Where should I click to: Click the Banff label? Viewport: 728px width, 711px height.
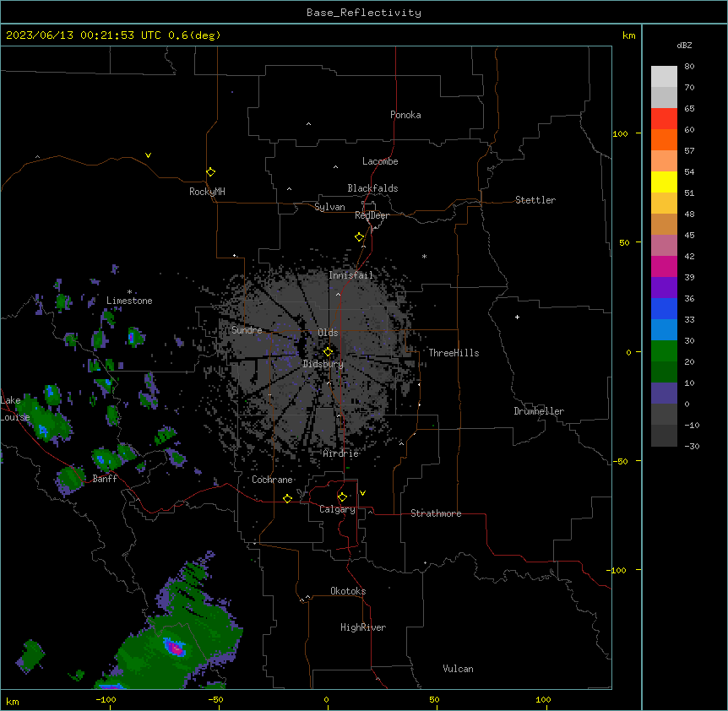[x=105, y=479]
